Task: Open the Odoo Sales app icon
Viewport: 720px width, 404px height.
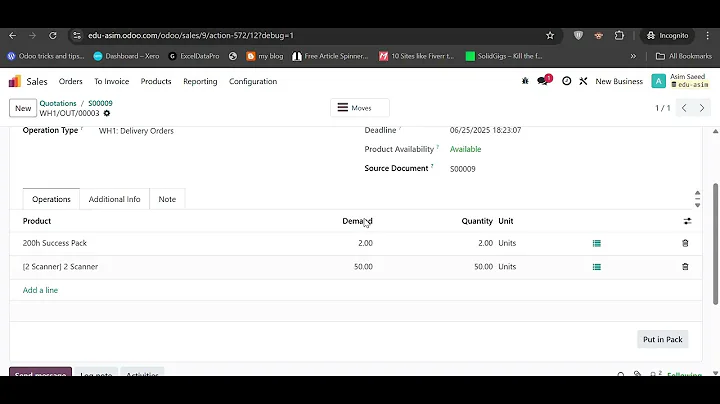Action: (x=15, y=81)
